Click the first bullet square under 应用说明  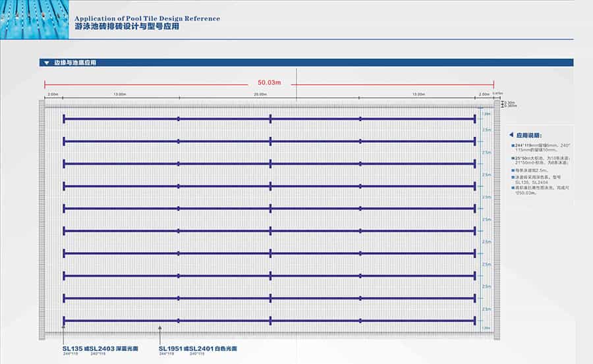pyautogui.click(x=511, y=145)
